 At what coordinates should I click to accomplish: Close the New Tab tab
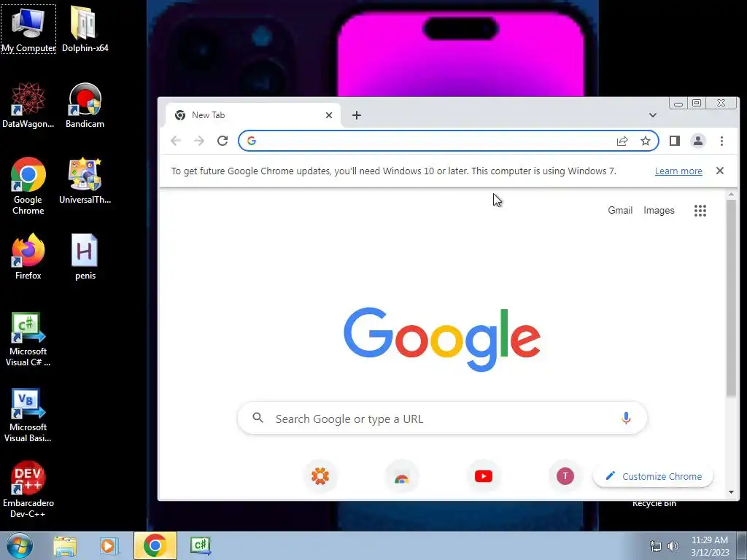tap(329, 115)
